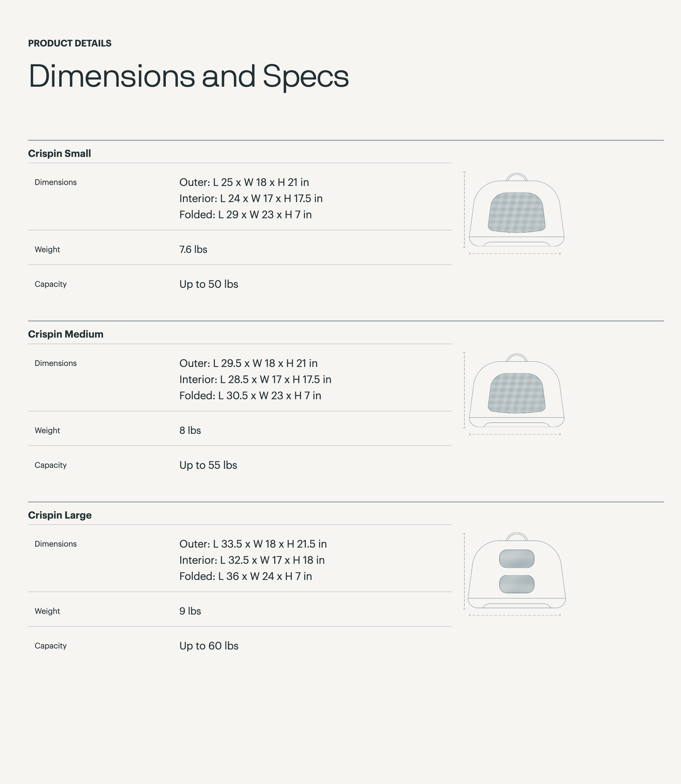Click the handle on Small crate drawing

click(517, 175)
